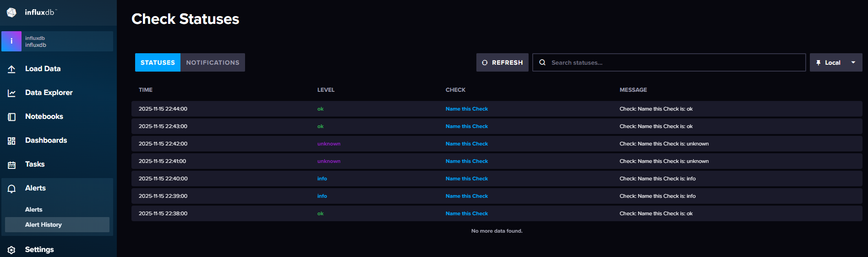
Task: Click the Notebooks sidebar icon
Action: coord(12,117)
